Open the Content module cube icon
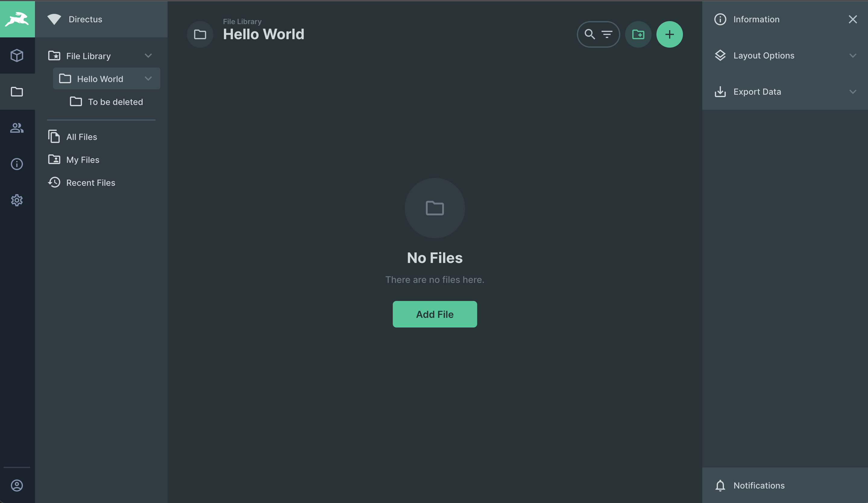Image resolution: width=868 pixels, height=503 pixels. pyautogui.click(x=17, y=55)
